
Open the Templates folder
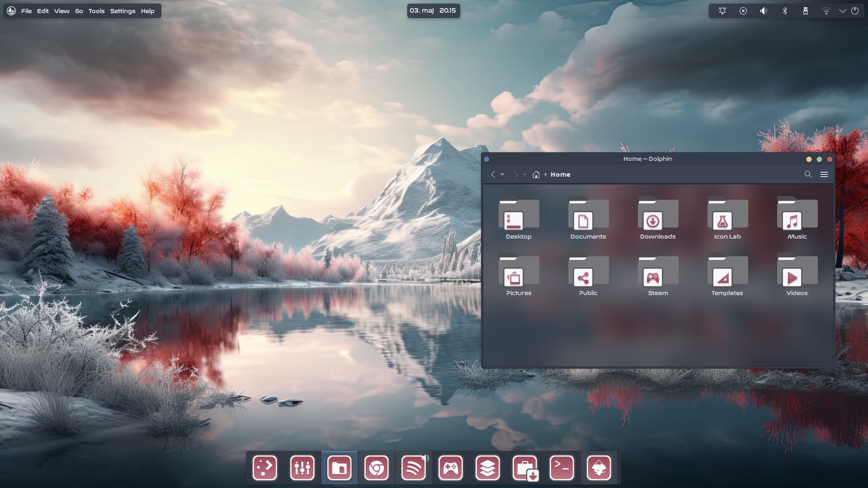[x=727, y=275]
